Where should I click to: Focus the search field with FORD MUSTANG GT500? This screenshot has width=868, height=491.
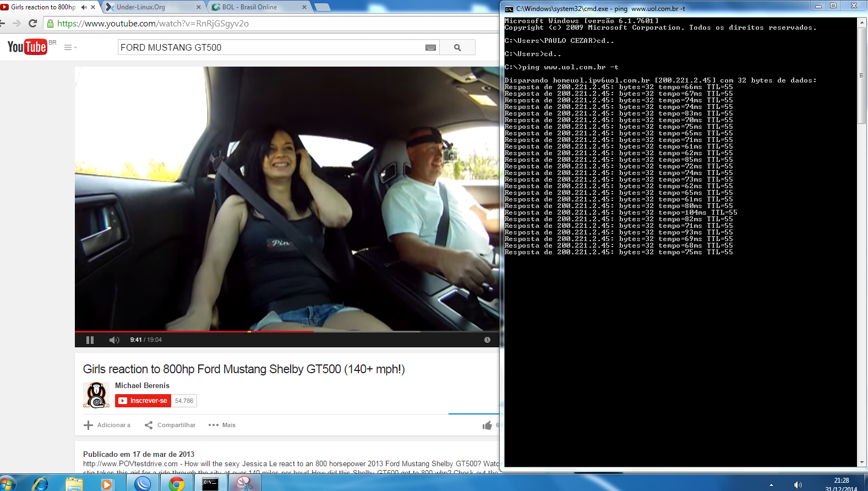point(270,48)
